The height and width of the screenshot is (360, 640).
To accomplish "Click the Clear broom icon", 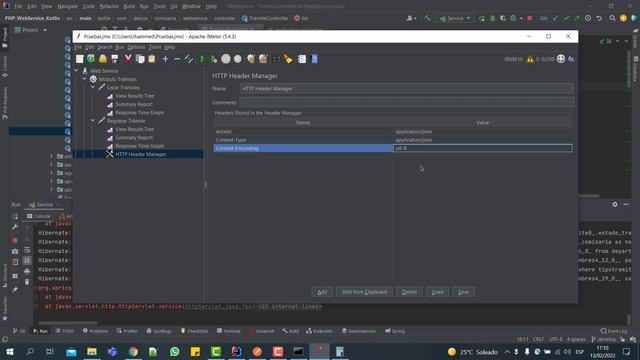I will click(251, 59).
